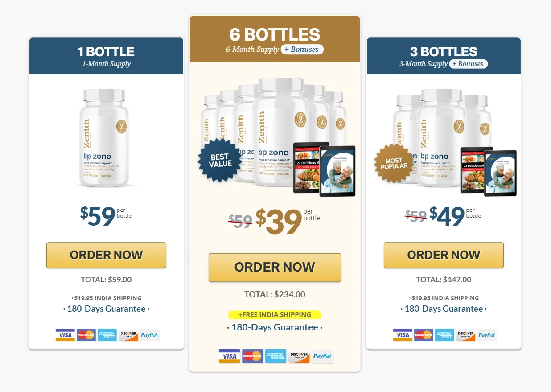Click PayPal icon in 6 Bottles card
This screenshot has width=551, height=392.
pos(322,356)
